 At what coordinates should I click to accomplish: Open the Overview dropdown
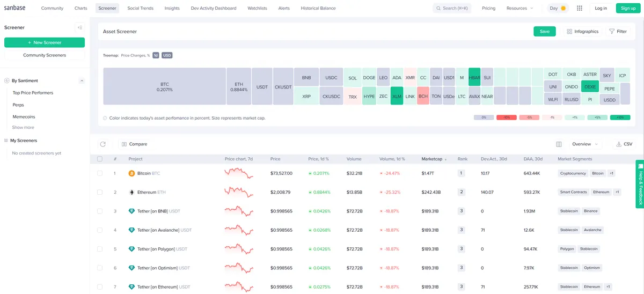point(585,144)
